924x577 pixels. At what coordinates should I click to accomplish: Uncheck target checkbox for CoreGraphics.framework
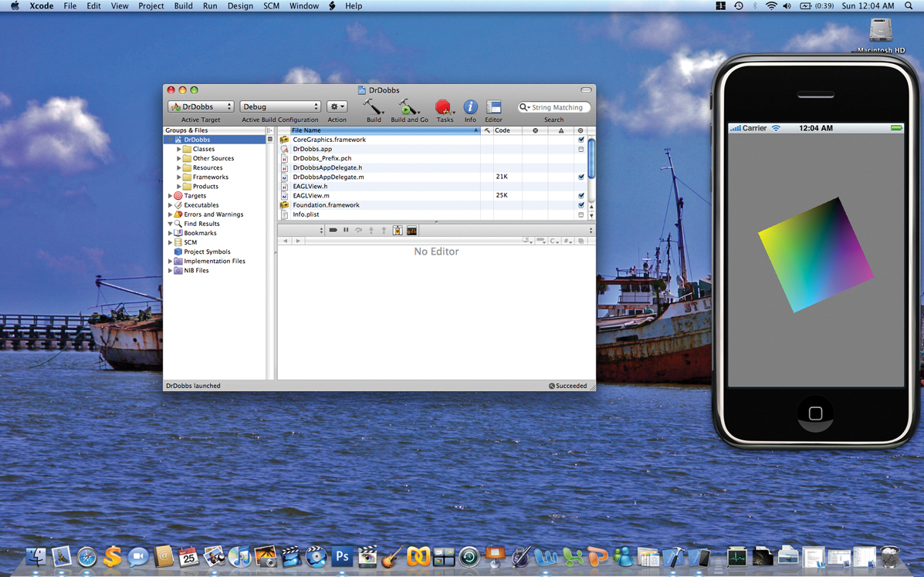coord(581,140)
